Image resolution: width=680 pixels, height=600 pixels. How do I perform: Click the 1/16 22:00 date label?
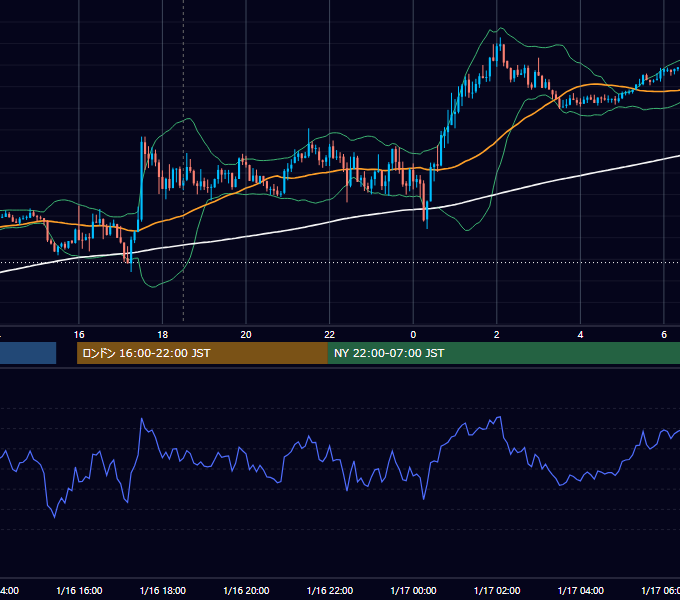coord(330,591)
